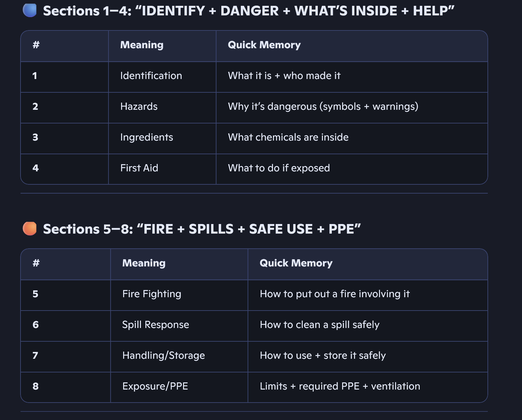The image size is (522, 420).
Task: Click the Sections 1–4 heading text
Action: click(248, 11)
